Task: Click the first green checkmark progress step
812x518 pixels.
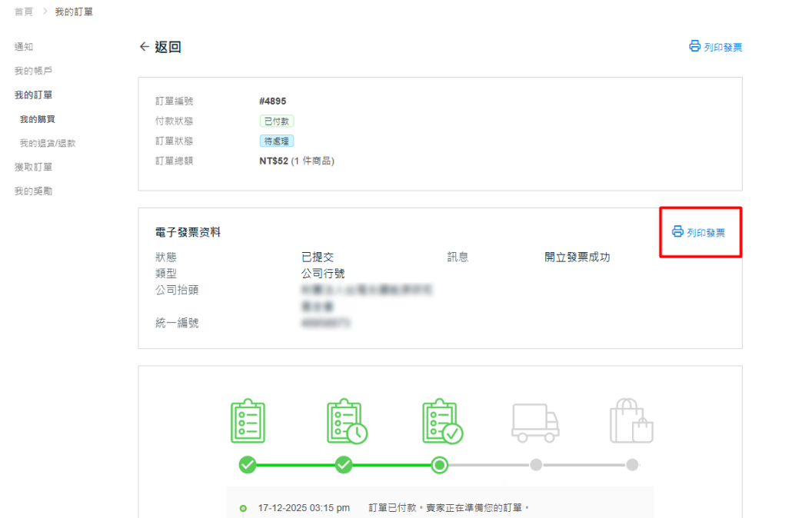Action: (x=247, y=464)
